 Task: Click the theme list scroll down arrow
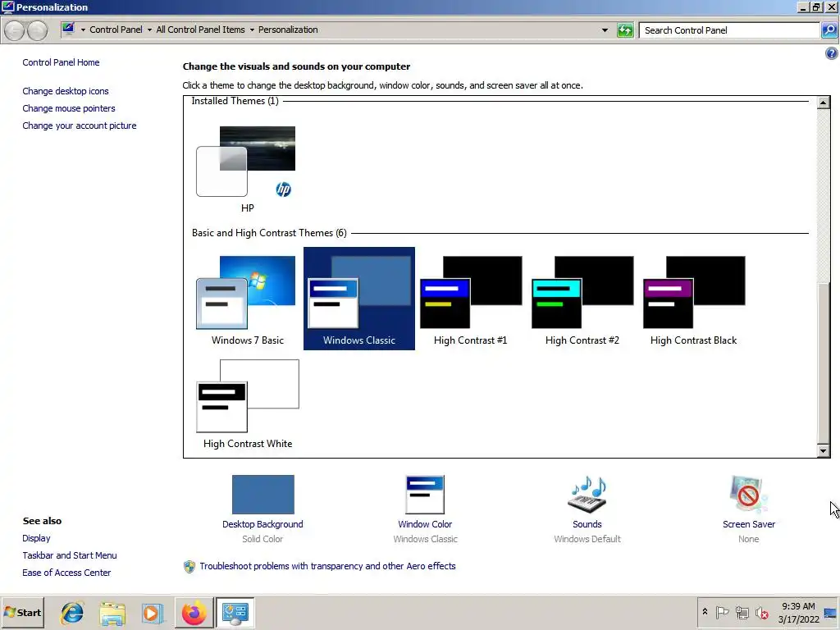point(824,450)
